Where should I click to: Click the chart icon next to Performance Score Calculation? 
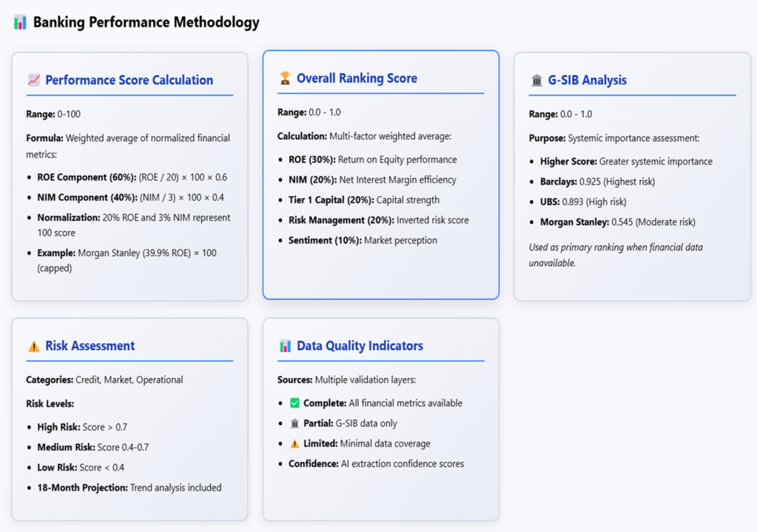pyautogui.click(x=33, y=81)
